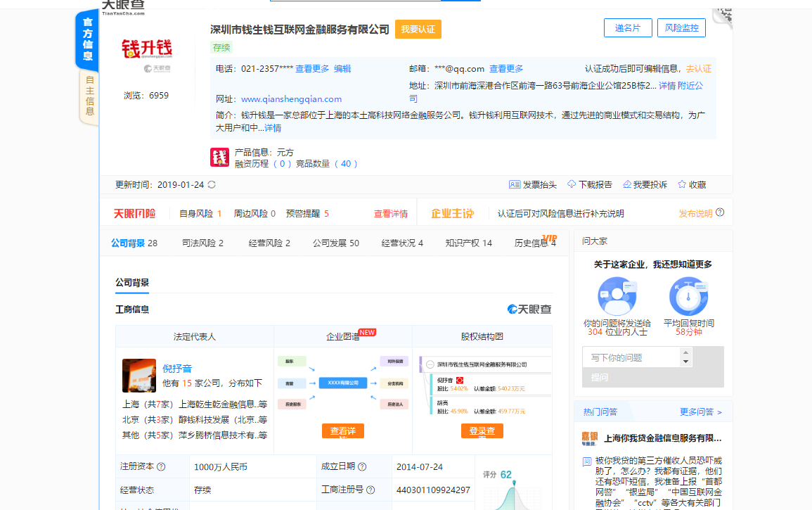Click the up arrow in question box stepper
Screen dimensions: 812x510
click(x=685, y=352)
